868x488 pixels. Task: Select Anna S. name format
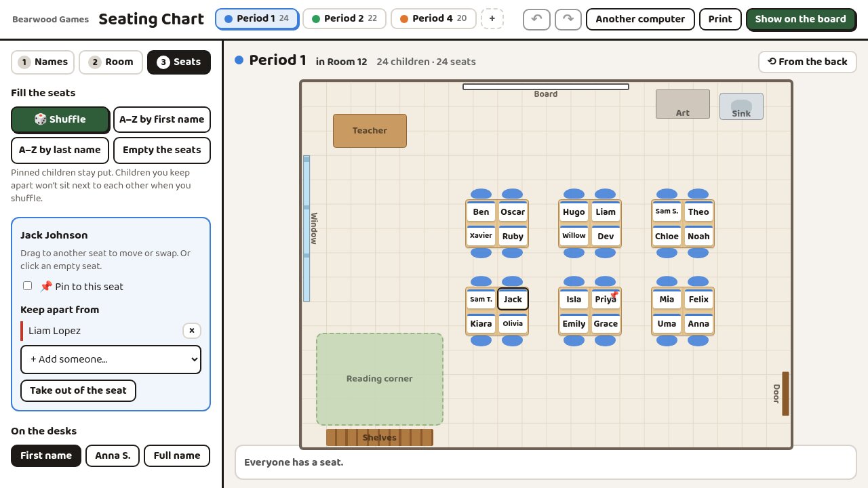pos(113,455)
